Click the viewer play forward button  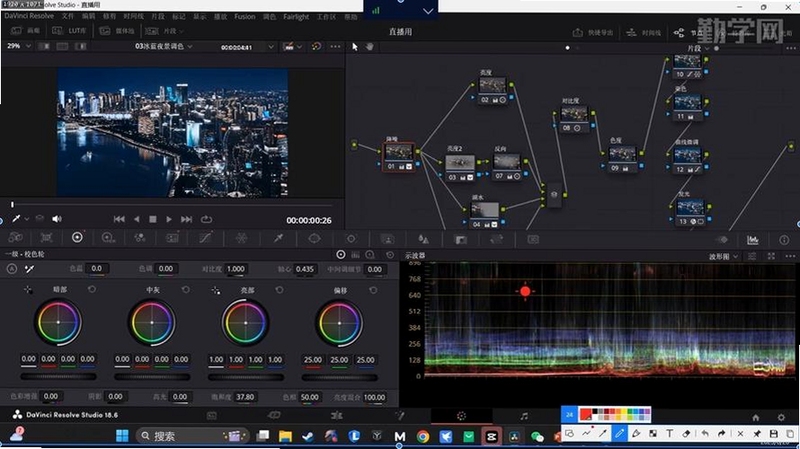(x=169, y=219)
